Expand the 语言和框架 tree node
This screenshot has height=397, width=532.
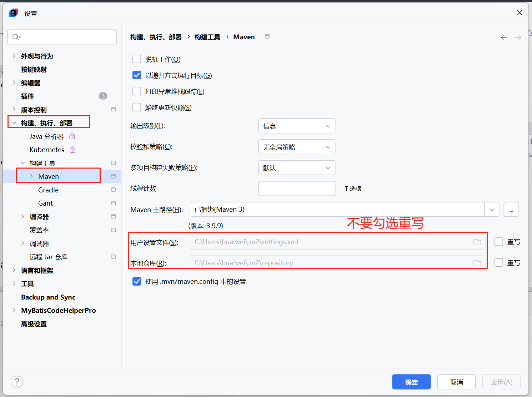[14, 270]
